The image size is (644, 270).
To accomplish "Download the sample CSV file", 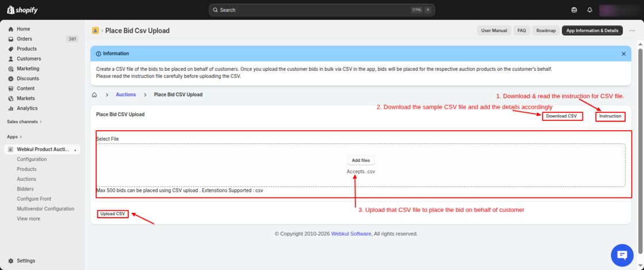I will coord(561,116).
